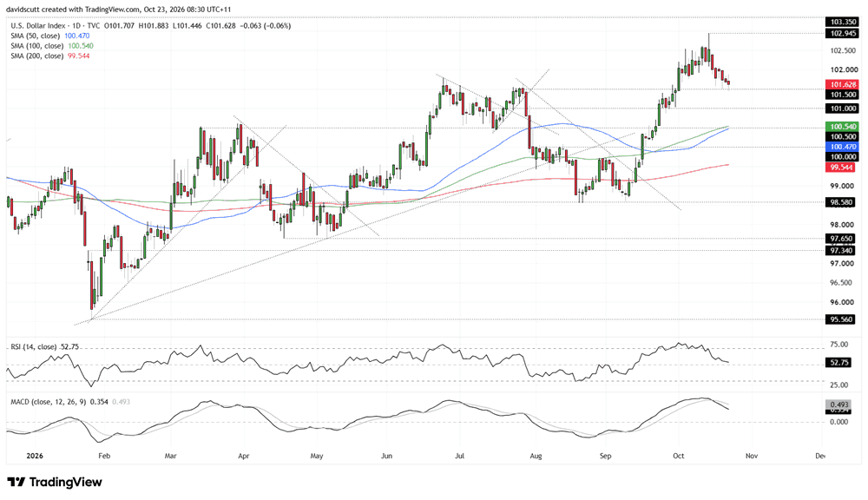Click the 96.500 tick on the price axis
Viewport: 868px width, 500px height.
click(x=843, y=283)
